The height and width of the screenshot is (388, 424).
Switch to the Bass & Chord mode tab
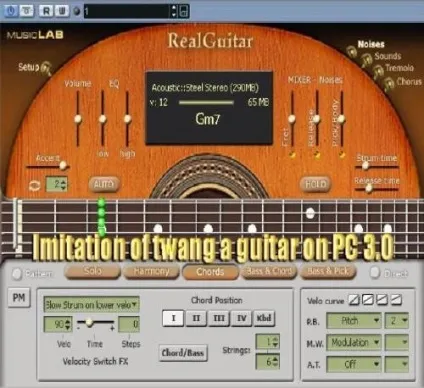point(269,271)
